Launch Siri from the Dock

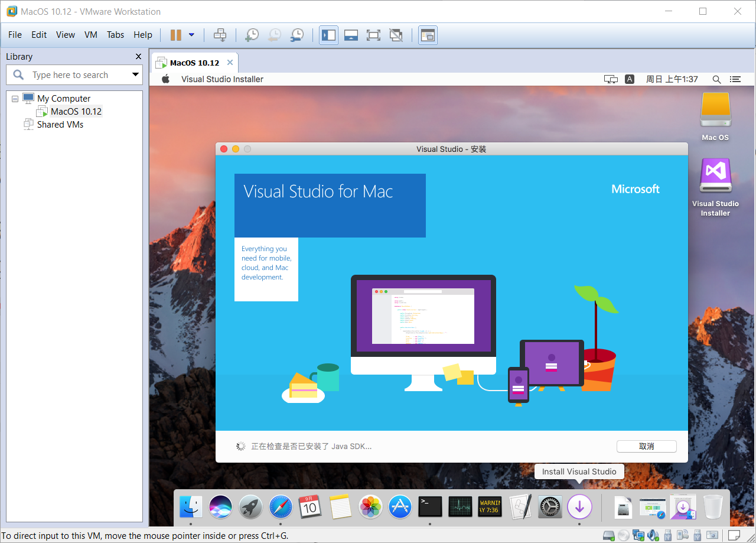pos(221,506)
